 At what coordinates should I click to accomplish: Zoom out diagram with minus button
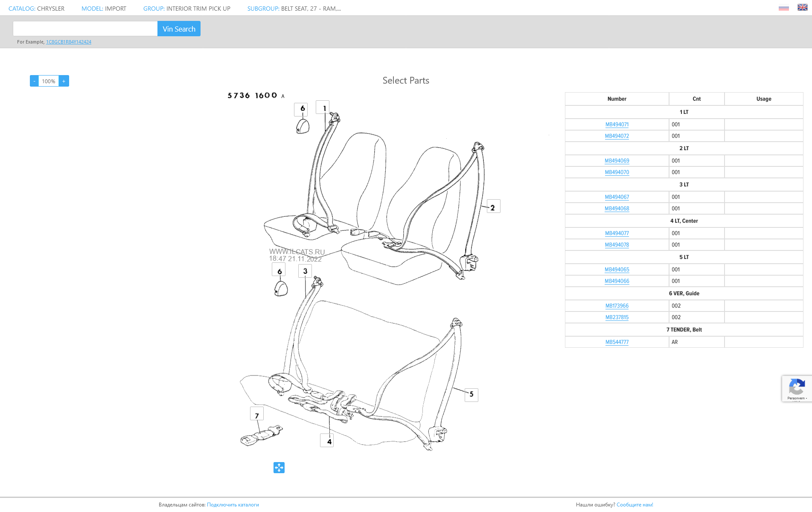(34, 81)
